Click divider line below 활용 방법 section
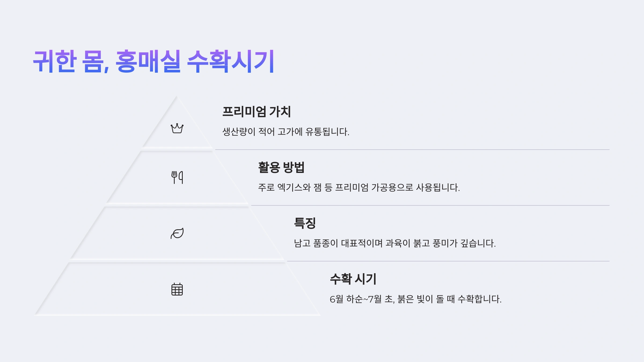Image resolution: width=644 pixels, height=362 pixels. pos(430,205)
